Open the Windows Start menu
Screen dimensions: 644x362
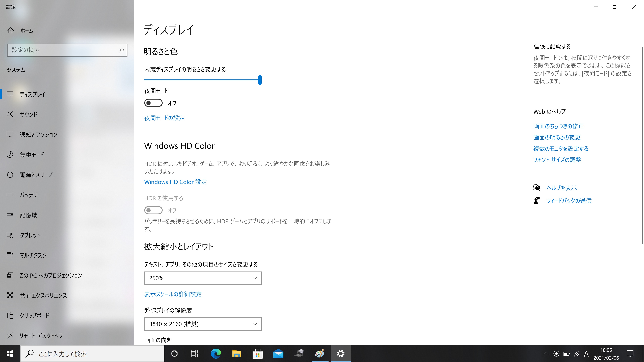(x=10, y=353)
